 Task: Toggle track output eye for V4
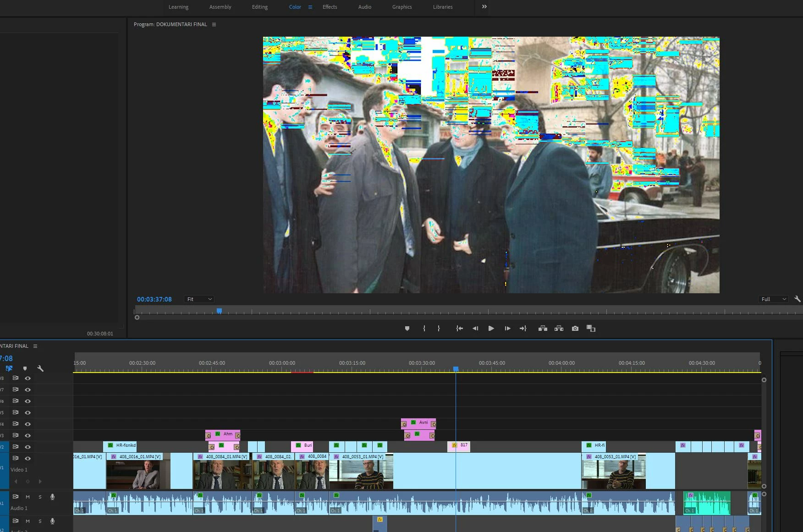[27, 424]
